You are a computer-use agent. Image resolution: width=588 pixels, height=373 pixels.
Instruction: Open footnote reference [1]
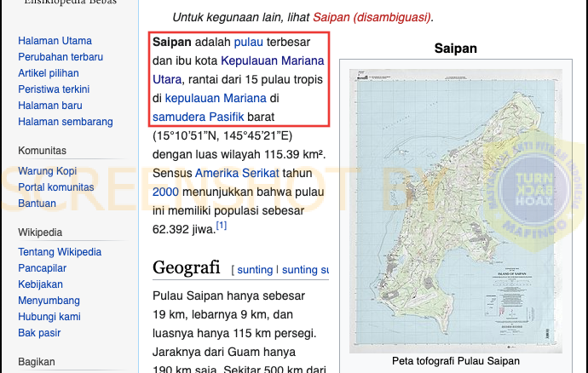(222, 226)
